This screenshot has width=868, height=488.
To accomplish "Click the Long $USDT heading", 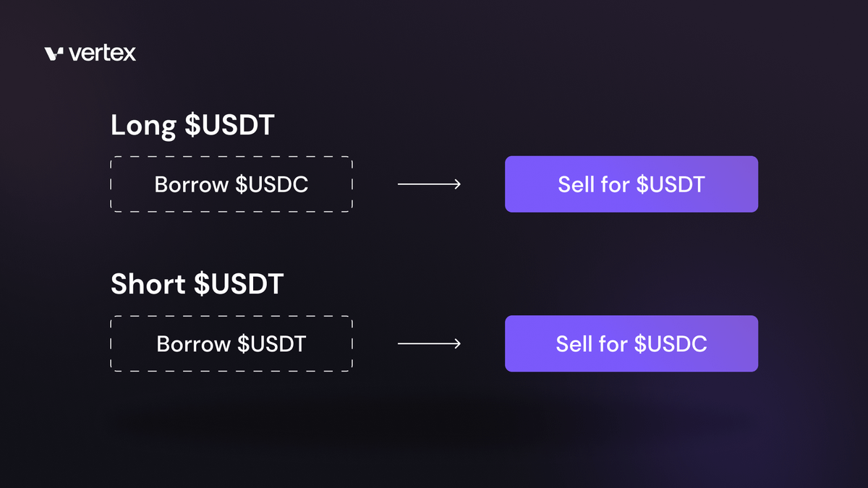I will click(x=192, y=125).
